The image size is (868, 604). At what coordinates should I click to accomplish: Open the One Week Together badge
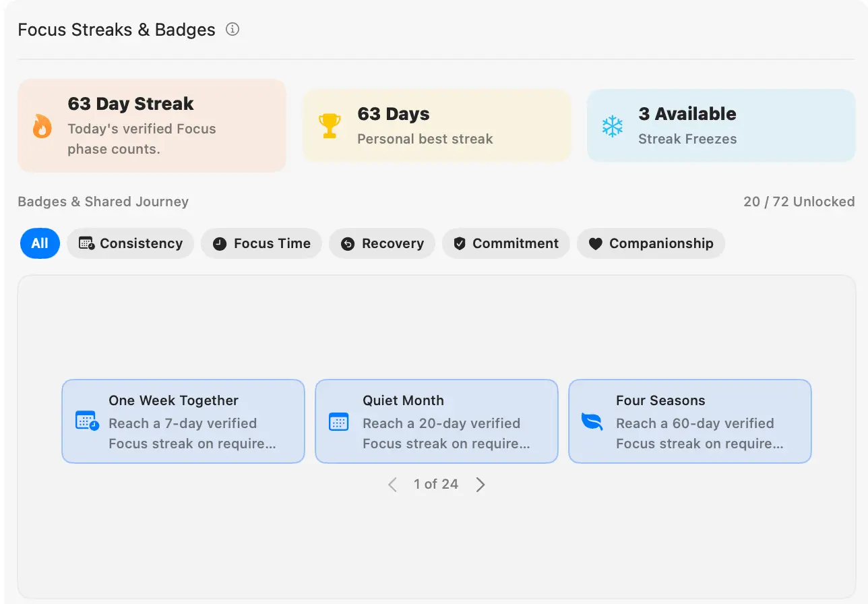point(183,421)
